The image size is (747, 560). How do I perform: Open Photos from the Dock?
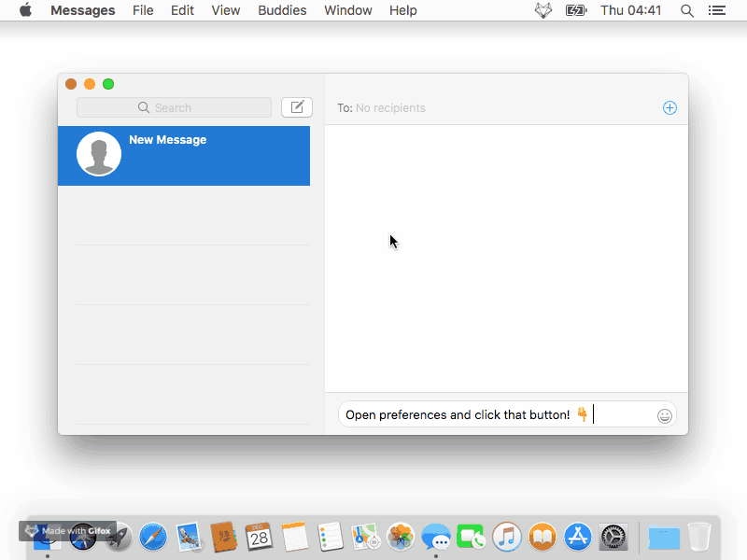pos(401,538)
